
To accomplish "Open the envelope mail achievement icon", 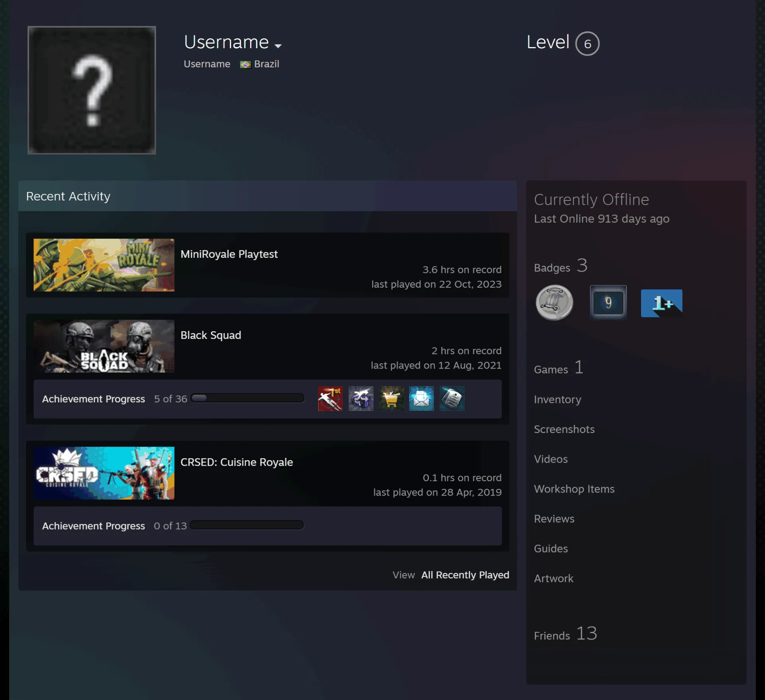I will pyautogui.click(x=422, y=398).
